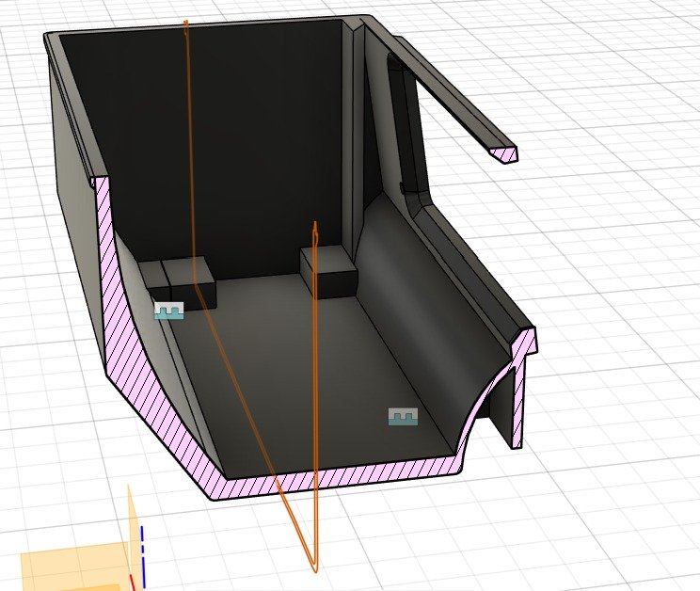Image resolution: width=700 pixels, height=591 pixels.
Task: Click the orange path's bottom V-shaped vertex
Action: click(x=312, y=567)
